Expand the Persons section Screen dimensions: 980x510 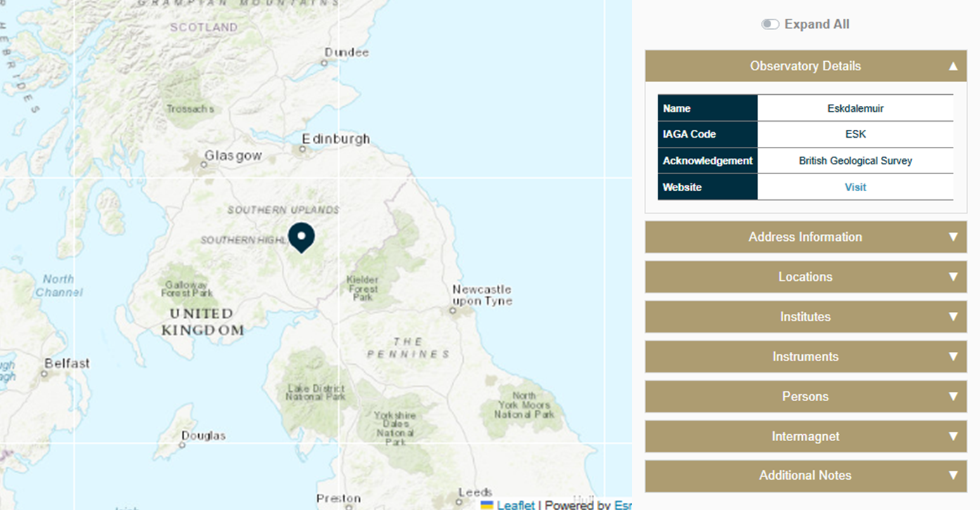[x=806, y=396]
